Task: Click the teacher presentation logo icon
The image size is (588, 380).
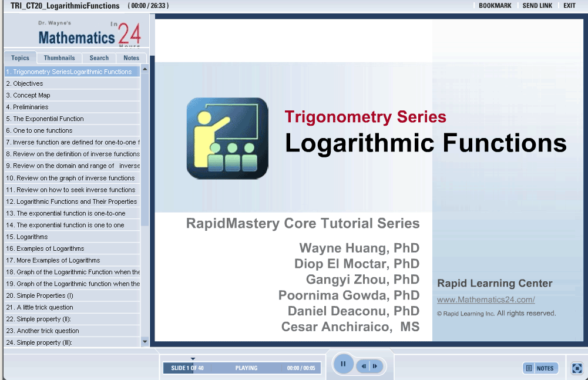Action: (x=227, y=138)
